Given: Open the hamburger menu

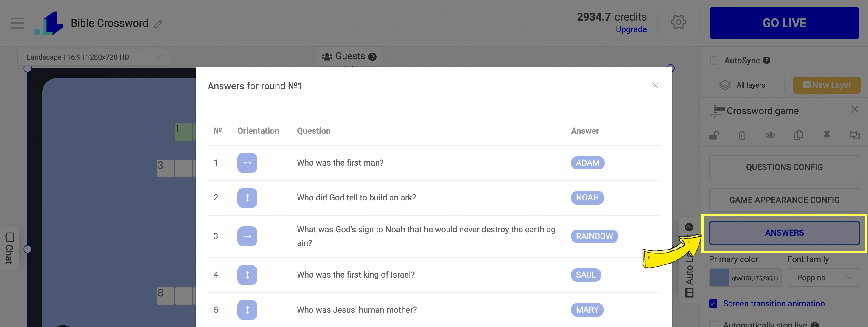Looking at the screenshot, I should (17, 23).
